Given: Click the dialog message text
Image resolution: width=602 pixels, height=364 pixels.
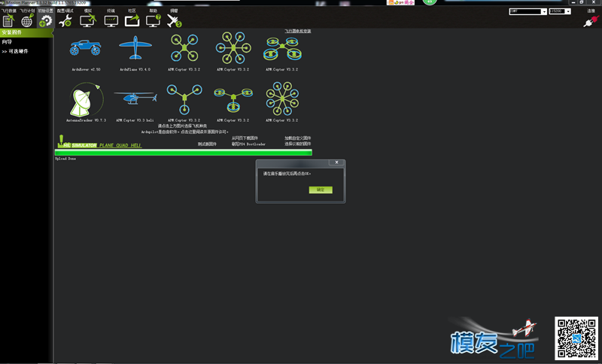Looking at the screenshot, I should pyautogui.click(x=287, y=174).
